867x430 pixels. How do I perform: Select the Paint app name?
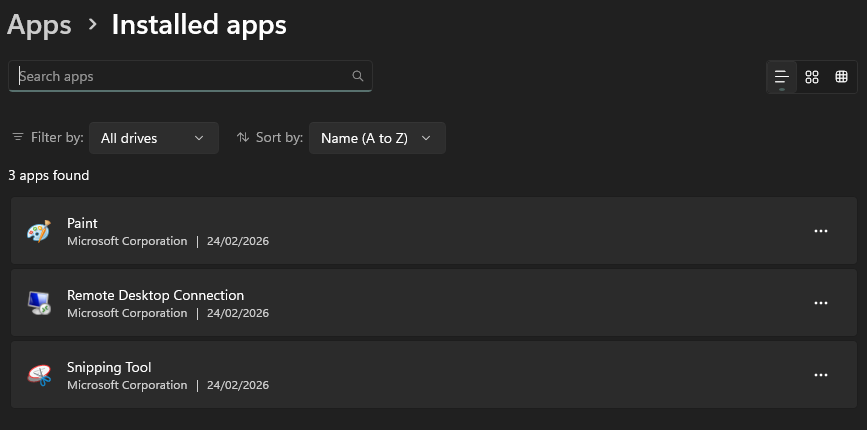(82, 223)
